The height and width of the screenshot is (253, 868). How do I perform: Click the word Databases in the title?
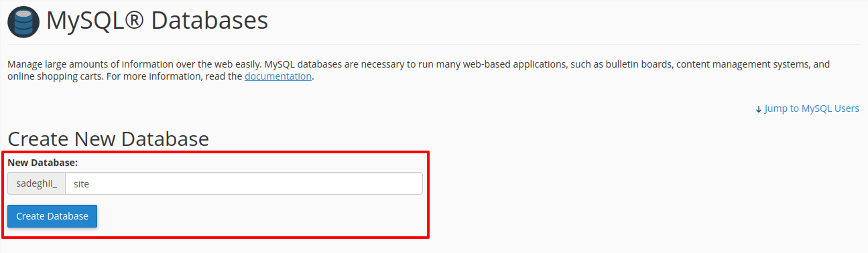210,21
